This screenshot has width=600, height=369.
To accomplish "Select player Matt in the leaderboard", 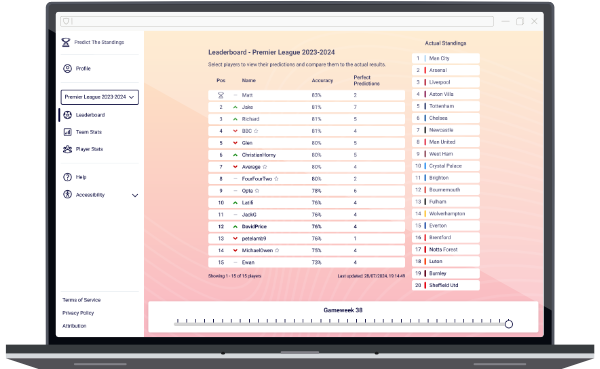I will (307, 95).
